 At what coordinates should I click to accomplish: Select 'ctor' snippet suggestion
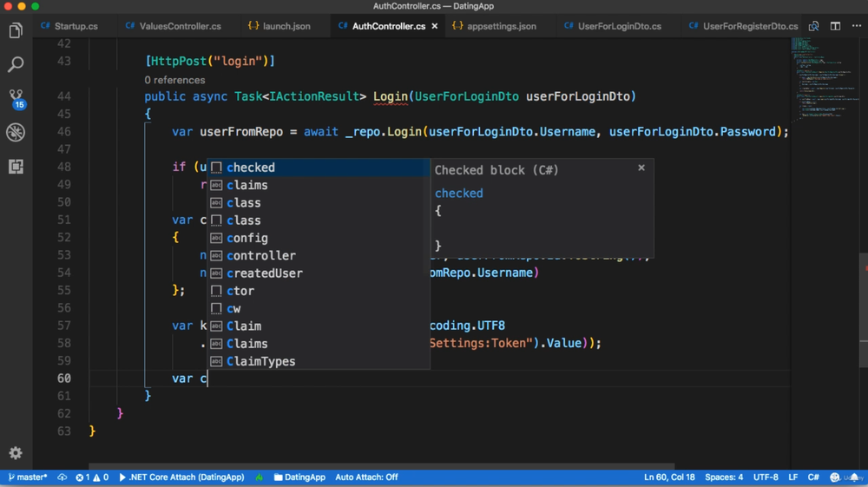tap(319, 291)
